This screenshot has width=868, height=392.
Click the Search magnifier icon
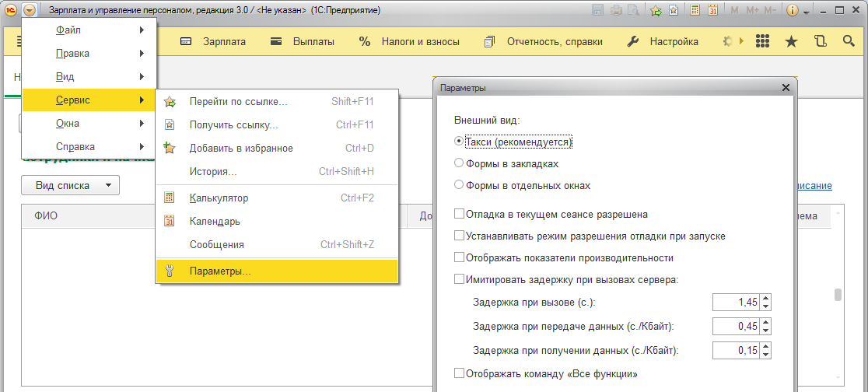pos(848,41)
